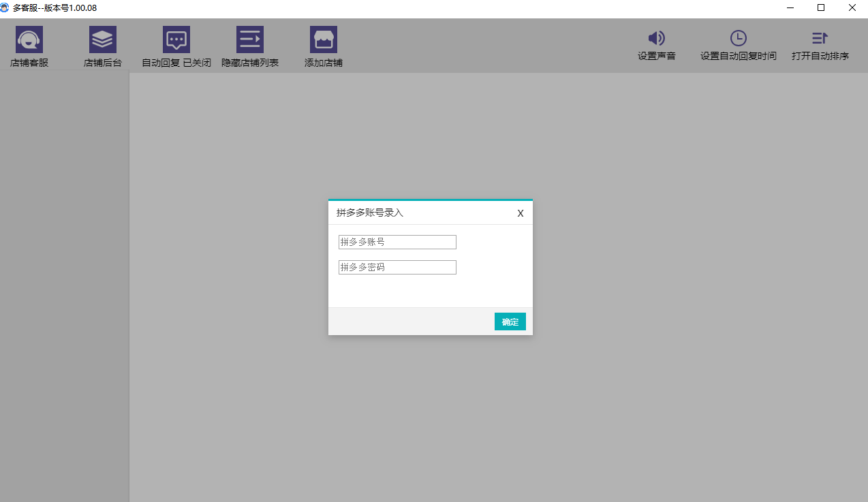Maximize the 多客服 window
Screen dimensions: 868x502
click(x=821, y=7)
